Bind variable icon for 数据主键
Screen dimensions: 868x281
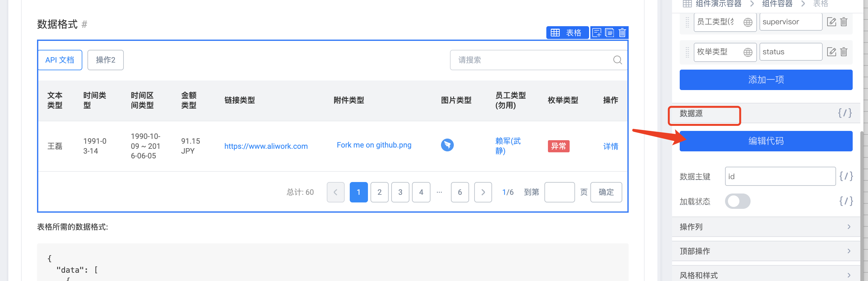coord(846,176)
